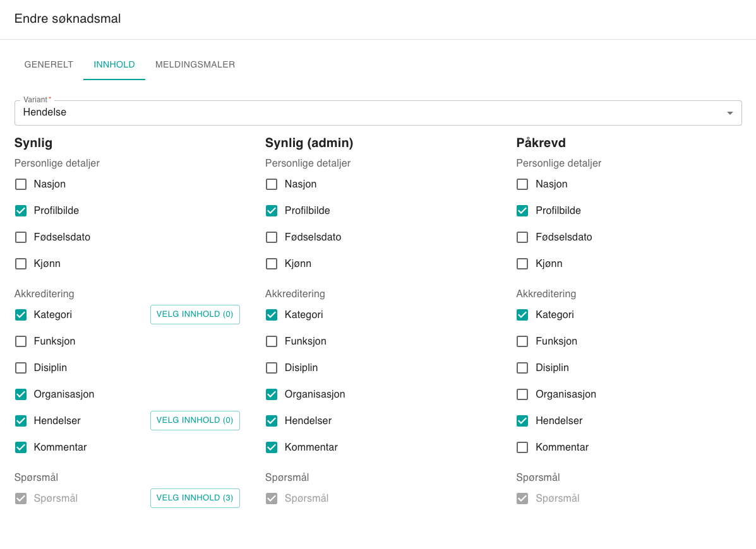Check Kjønn in Påkrevd column
756x549 pixels.
click(522, 264)
